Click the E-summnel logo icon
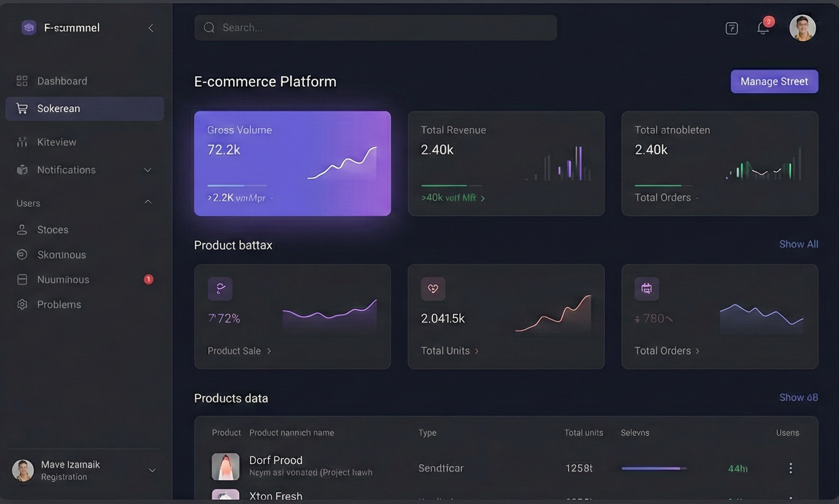Image resolution: width=839 pixels, height=504 pixels. point(29,28)
